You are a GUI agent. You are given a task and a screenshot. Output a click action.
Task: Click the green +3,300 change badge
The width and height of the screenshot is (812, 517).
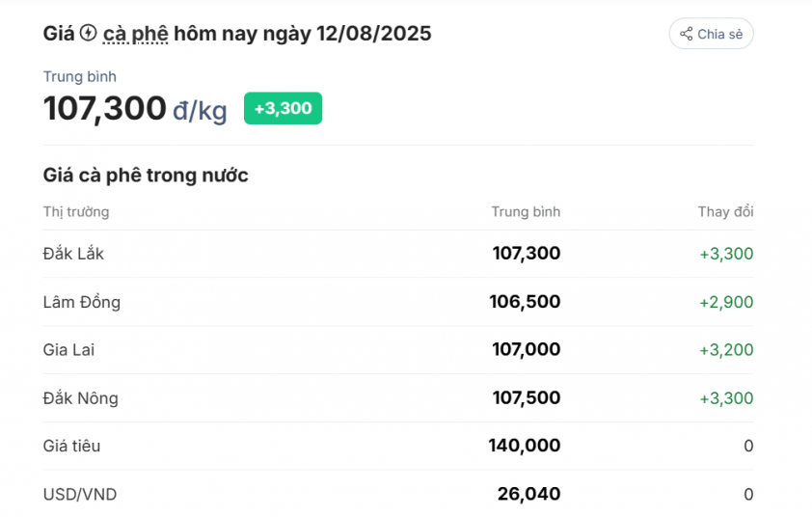click(x=283, y=108)
